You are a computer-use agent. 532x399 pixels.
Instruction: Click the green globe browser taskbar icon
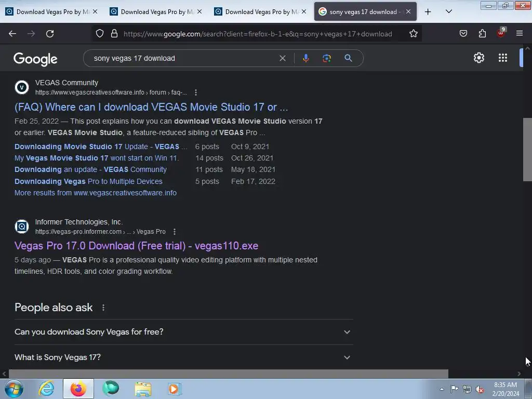coord(111,389)
